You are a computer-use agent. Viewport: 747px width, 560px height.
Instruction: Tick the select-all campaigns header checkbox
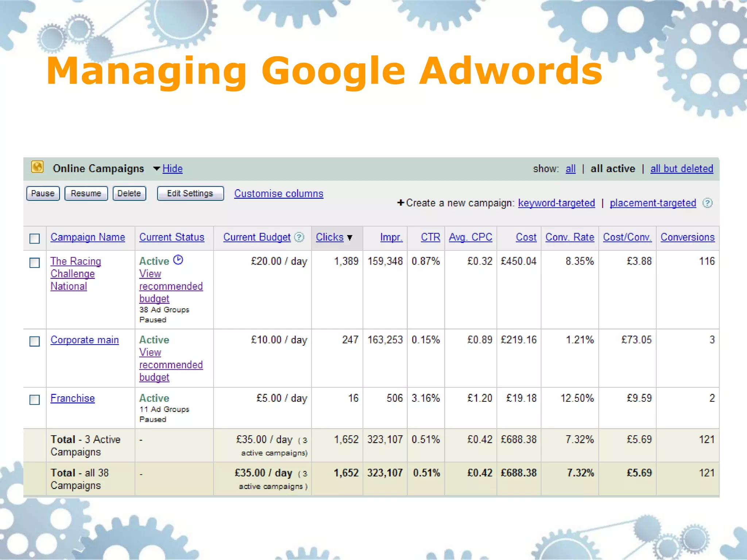click(x=35, y=238)
